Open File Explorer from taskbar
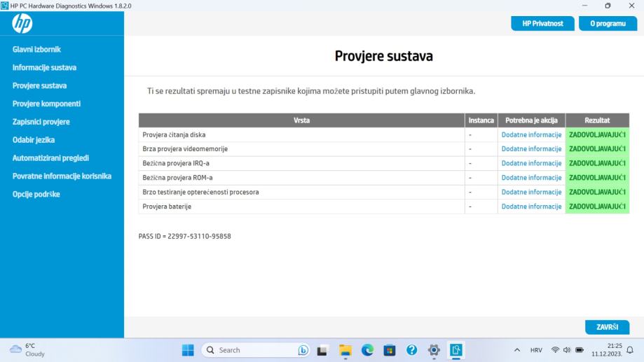This screenshot has height=362, width=644. [x=345, y=350]
